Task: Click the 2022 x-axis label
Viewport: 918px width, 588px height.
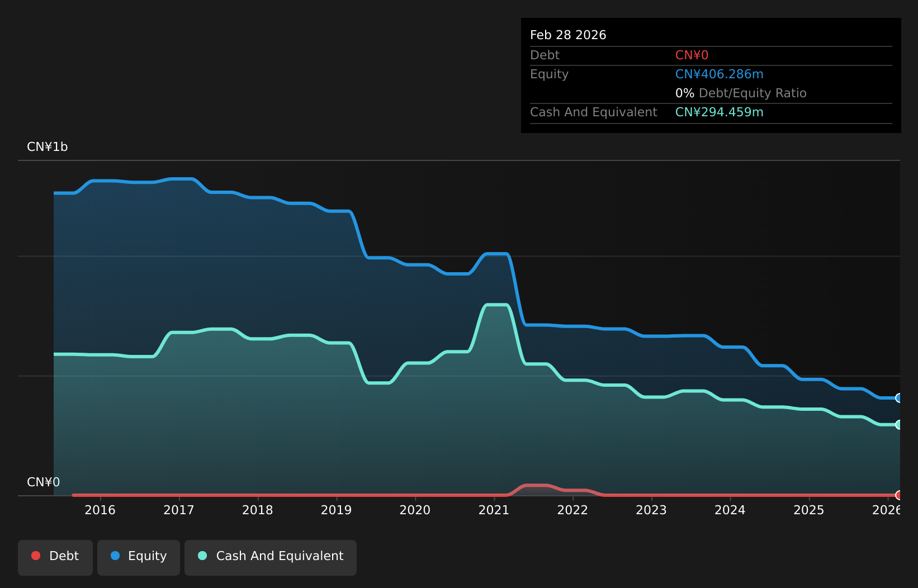Action: 573,510
